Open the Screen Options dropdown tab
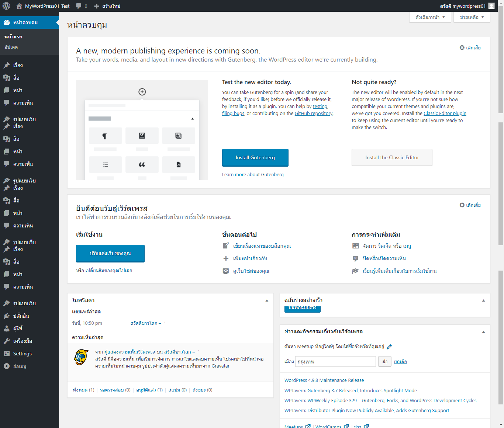Screen dimensions: 504x428 click(x=430, y=17)
